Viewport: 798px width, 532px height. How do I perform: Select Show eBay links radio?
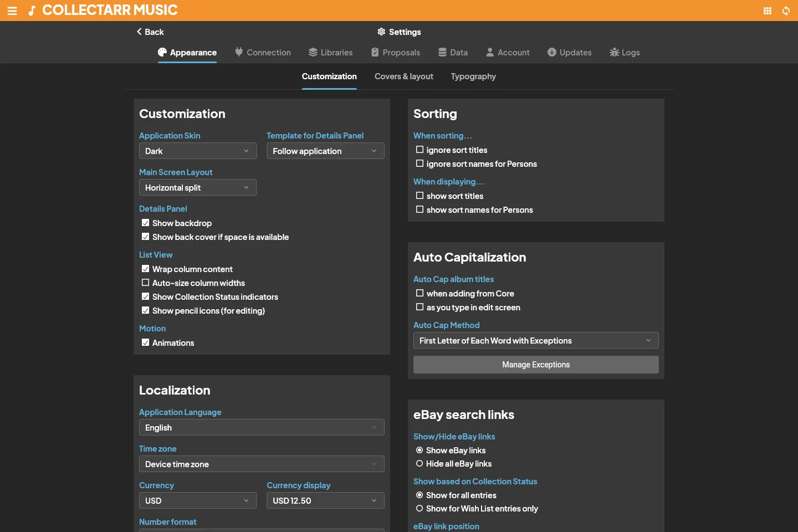(x=420, y=450)
